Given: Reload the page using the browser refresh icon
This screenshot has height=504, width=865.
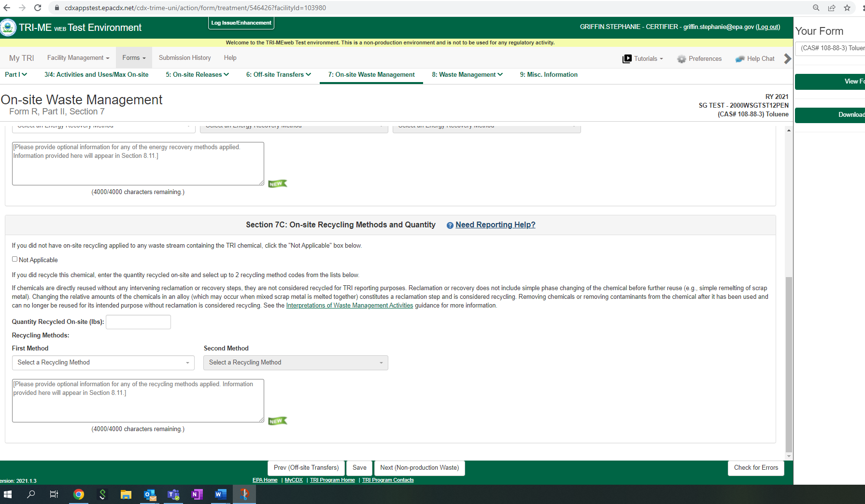Looking at the screenshot, I should [38, 8].
